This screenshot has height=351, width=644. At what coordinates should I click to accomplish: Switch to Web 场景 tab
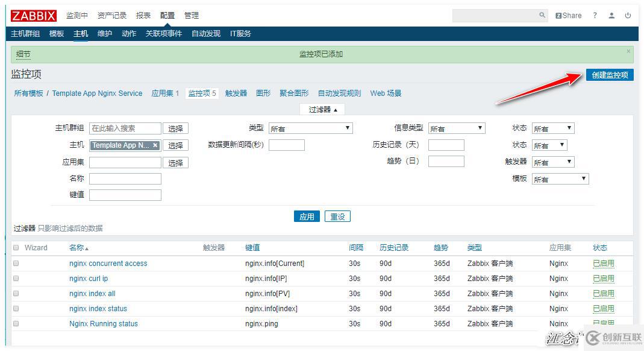point(386,93)
